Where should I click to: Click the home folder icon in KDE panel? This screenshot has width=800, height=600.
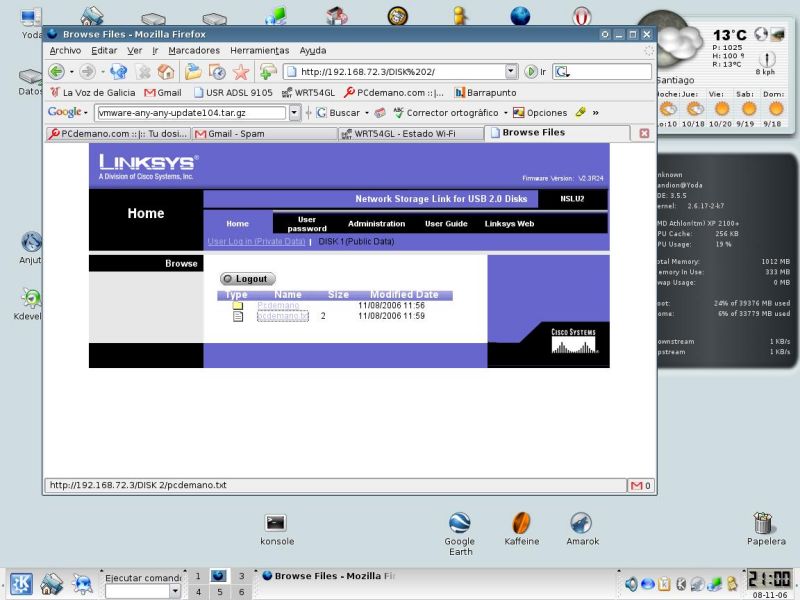[52, 584]
